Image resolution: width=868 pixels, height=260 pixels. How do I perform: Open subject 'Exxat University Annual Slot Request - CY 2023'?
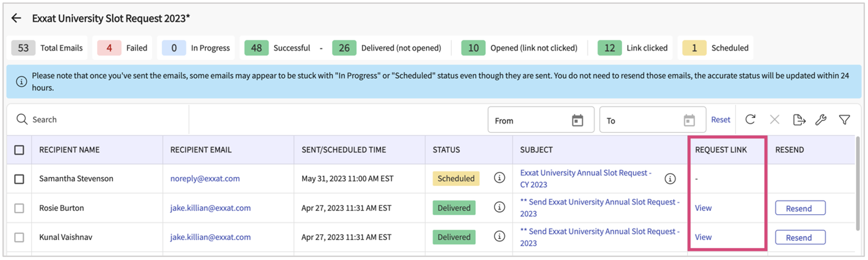585,179
